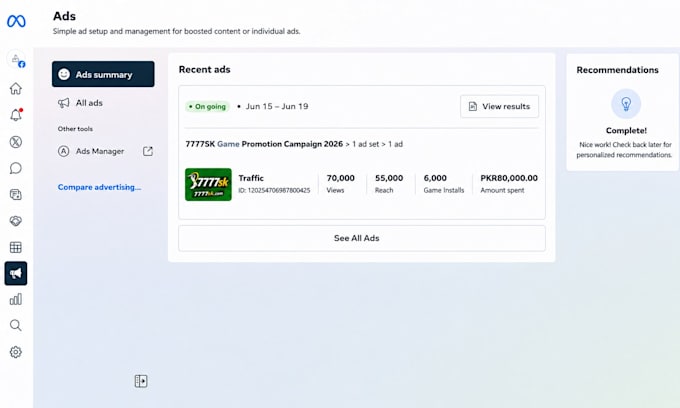Viewport: 680px width, 408px height.
Task: Click the See All Ads button
Action: pyautogui.click(x=362, y=238)
